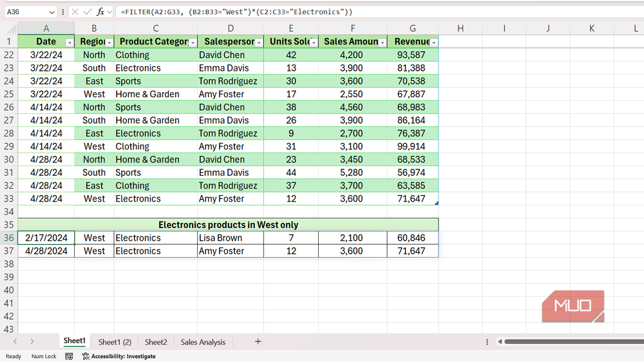Select the sales amount 5,280
644x362 pixels.
point(353,173)
